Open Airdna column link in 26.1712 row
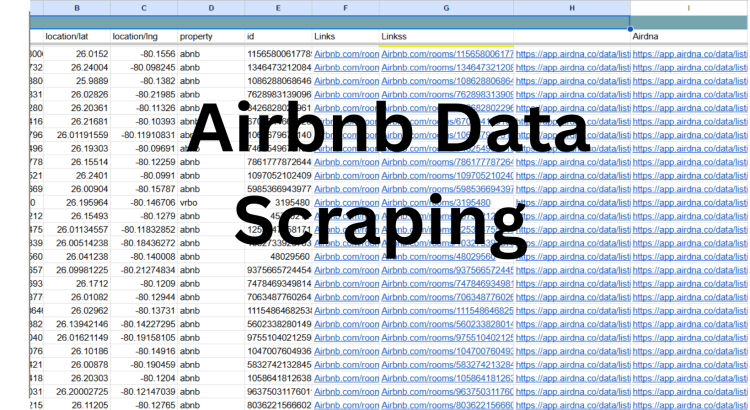The height and width of the screenshot is (410, 750). pos(690,284)
